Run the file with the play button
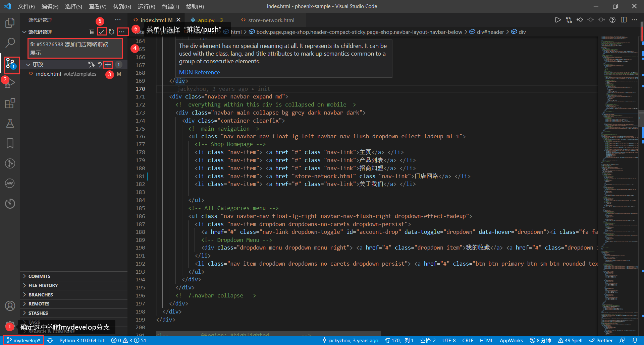 pyautogui.click(x=557, y=20)
